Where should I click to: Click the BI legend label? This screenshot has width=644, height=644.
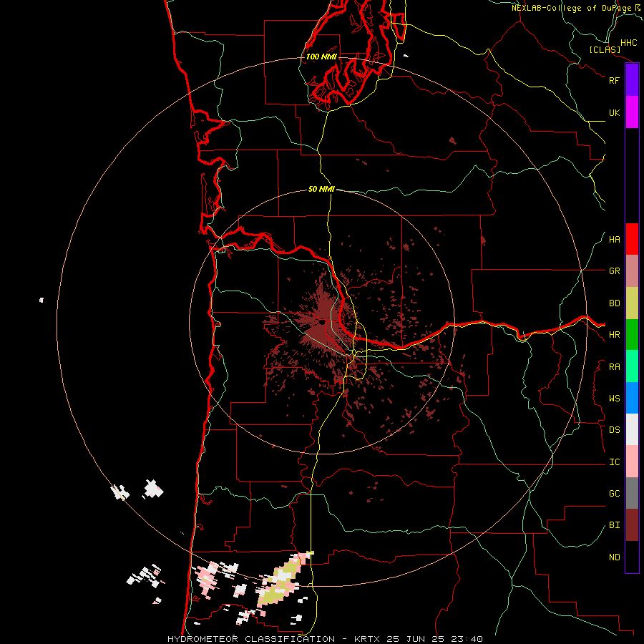coord(614,525)
